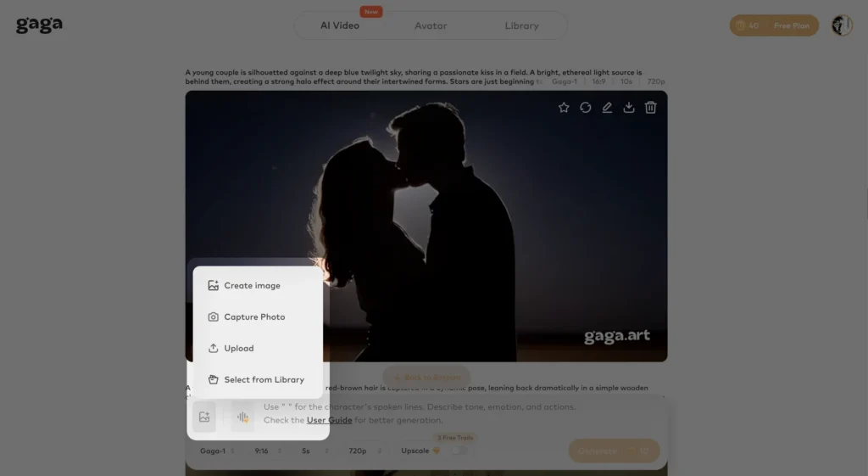Switch to the AI Video tab
Viewport: 868px width, 476px height.
click(340, 25)
